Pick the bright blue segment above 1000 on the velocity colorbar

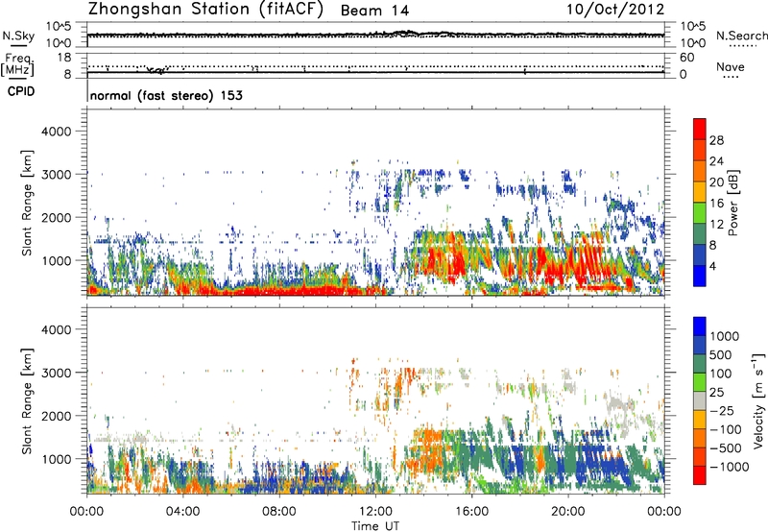(x=700, y=326)
